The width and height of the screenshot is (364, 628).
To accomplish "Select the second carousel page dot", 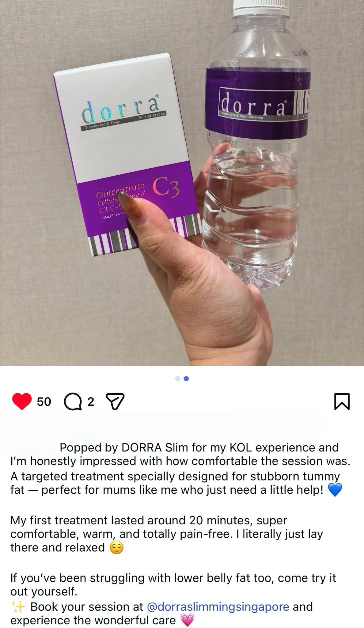I will 186,379.
